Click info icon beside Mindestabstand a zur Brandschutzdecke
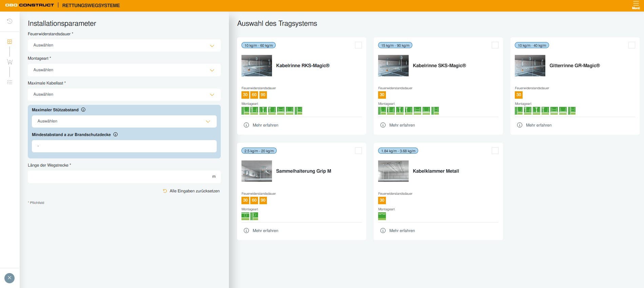Screen dimensions: 644x288 116,134
